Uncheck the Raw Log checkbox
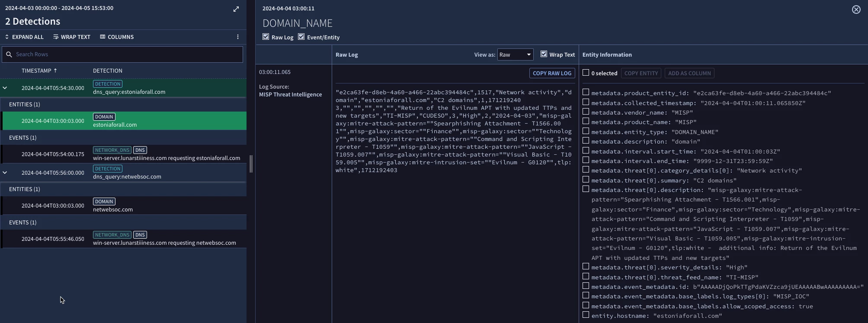Viewport: 868px width, 323px height. [266, 37]
